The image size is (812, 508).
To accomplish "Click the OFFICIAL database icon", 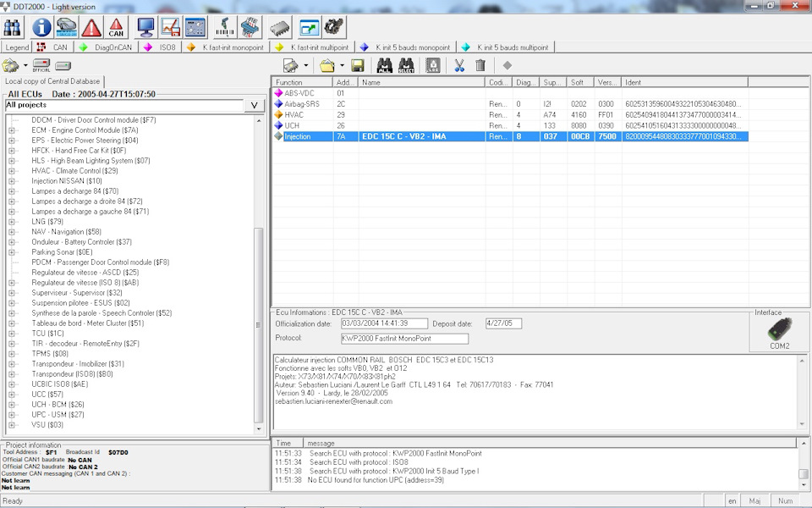I will click(x=41, y=66).
